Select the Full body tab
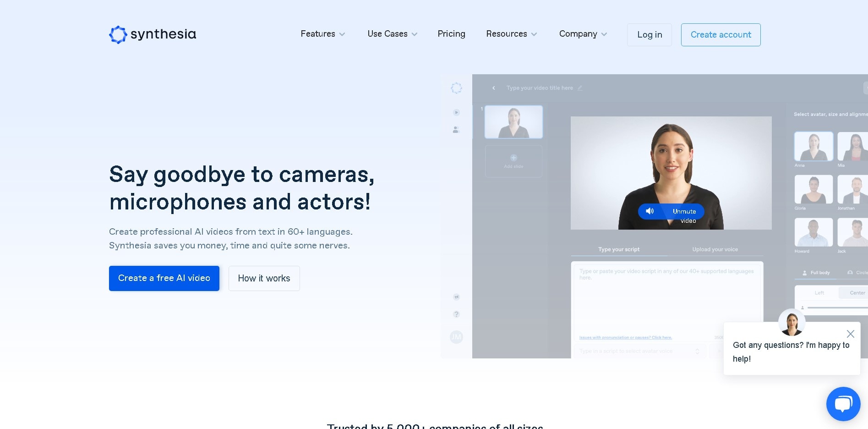 (816, 273)
